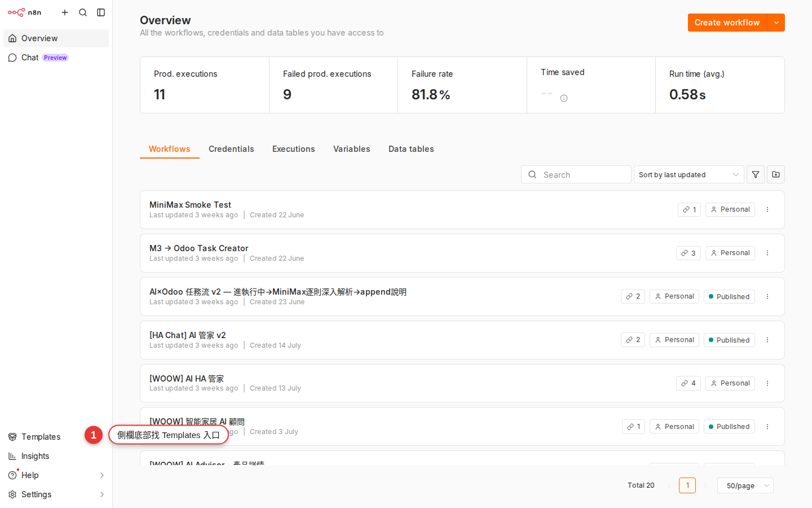Open actions menu for [WOOW] 智能家居 AI 顧問
The width and height of the screenshot is (812, 508).
[767, 427]
